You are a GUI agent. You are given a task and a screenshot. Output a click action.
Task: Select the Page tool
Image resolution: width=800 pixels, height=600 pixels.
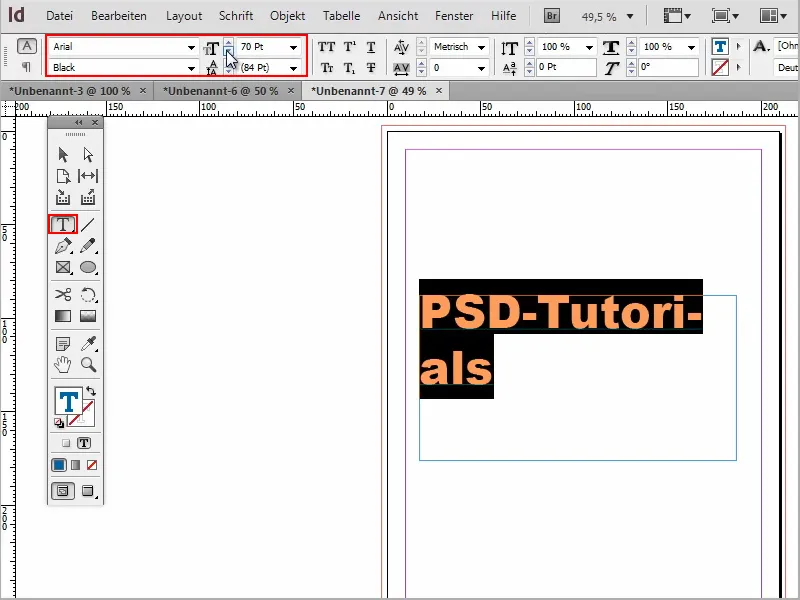click(x=63, y=176)
